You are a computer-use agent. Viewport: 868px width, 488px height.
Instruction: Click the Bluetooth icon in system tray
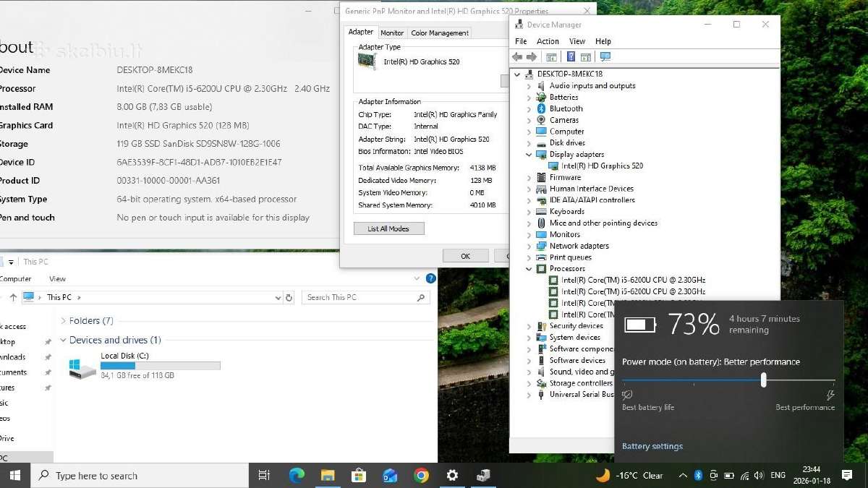[x=698, y=475]
